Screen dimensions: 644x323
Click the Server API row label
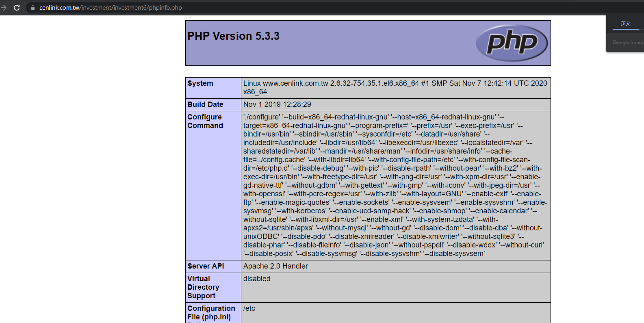206,266
